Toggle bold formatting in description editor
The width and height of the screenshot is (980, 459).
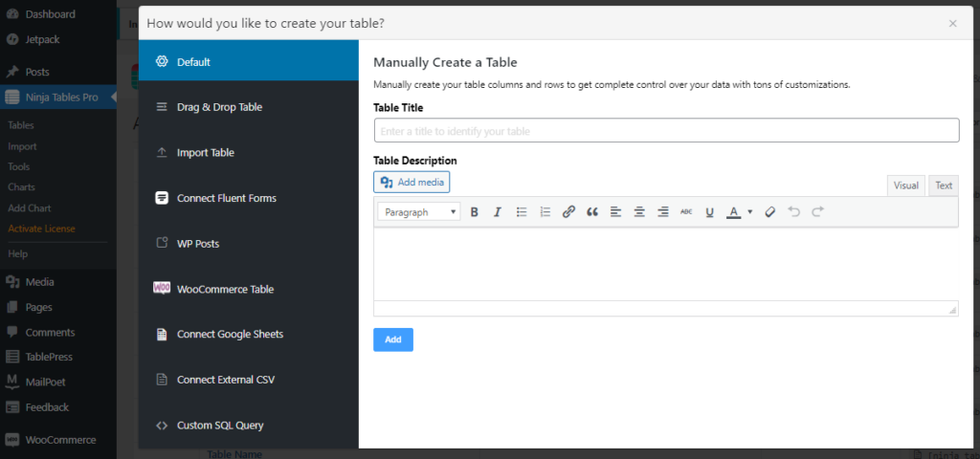tap(475, 211)
